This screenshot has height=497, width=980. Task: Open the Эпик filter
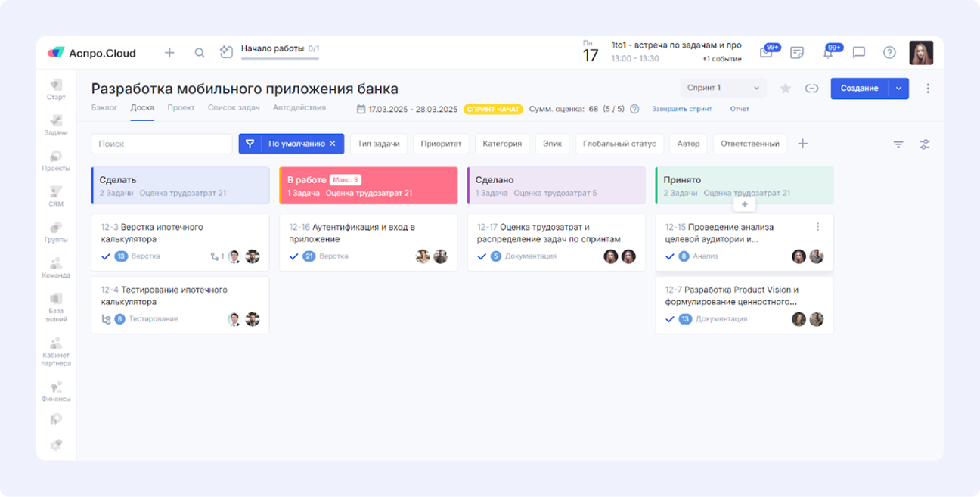pyautogui.click(x=552, y=144)
